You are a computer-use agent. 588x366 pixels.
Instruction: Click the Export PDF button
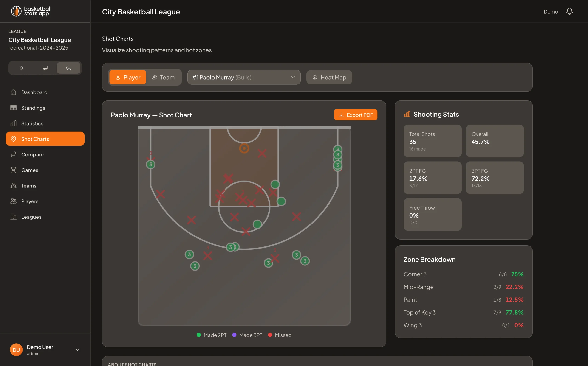[x=355, y=115]
